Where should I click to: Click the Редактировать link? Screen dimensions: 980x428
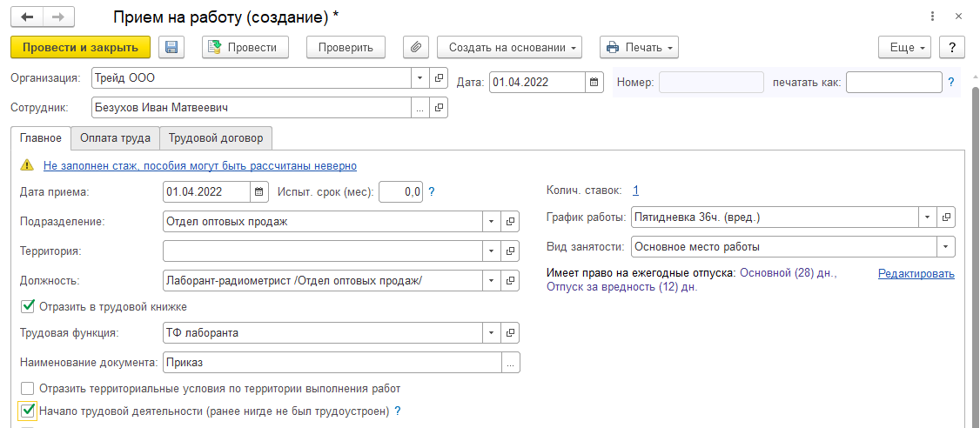pos(916,273)
